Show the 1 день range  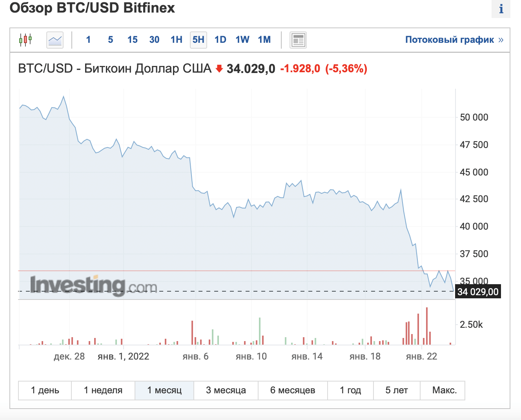point(45,390)
